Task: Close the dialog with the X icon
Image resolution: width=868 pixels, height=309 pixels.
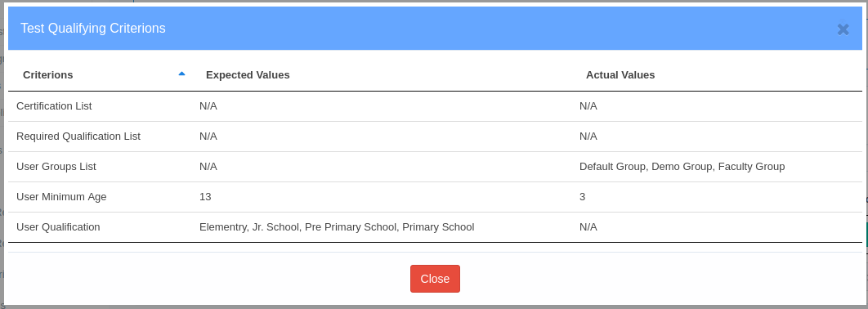Action: pos(843,29)
